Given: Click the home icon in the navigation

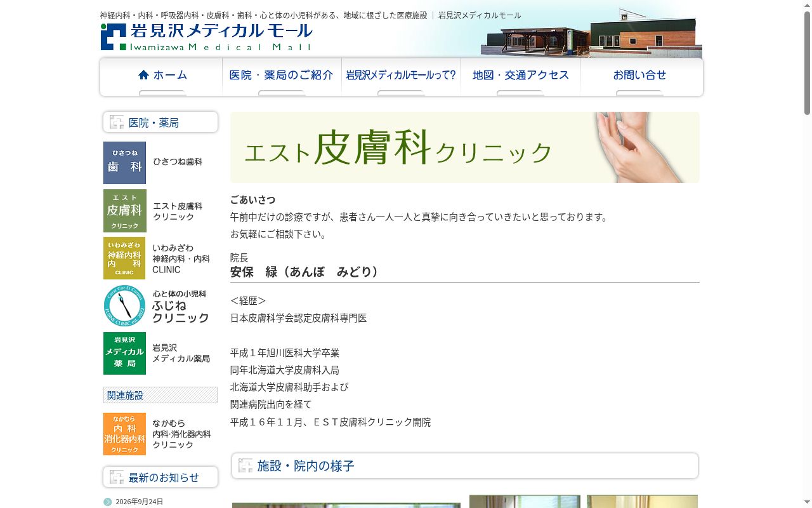Looking at the screenshot, I should [143, 75].
